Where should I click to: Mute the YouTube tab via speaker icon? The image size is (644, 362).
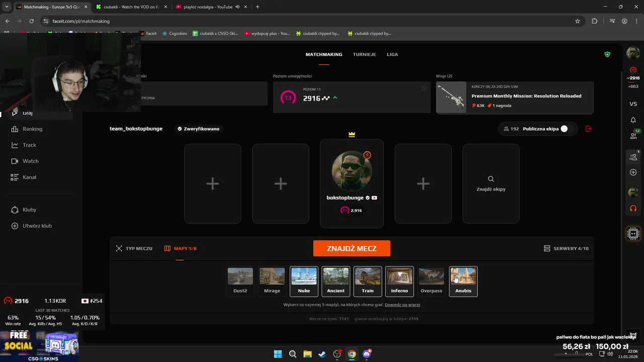[x=237, y=7]
